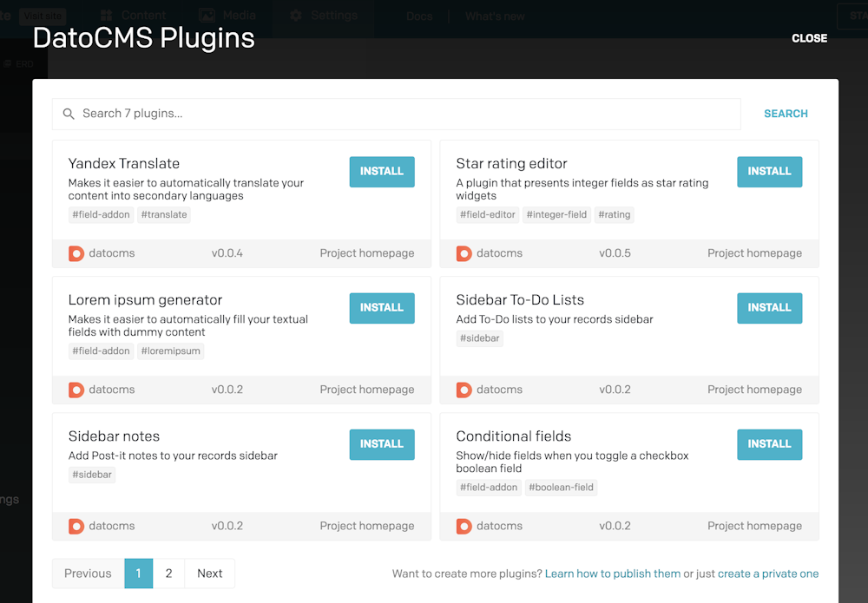Open Sidebar notes project homepage
This screenshot has width=868, height=603.
click(x=367, y=526)
